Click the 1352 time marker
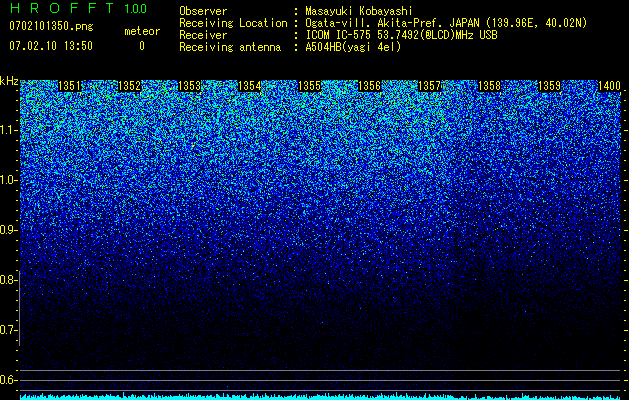The image size is (629, 400). tap(130, 86)
